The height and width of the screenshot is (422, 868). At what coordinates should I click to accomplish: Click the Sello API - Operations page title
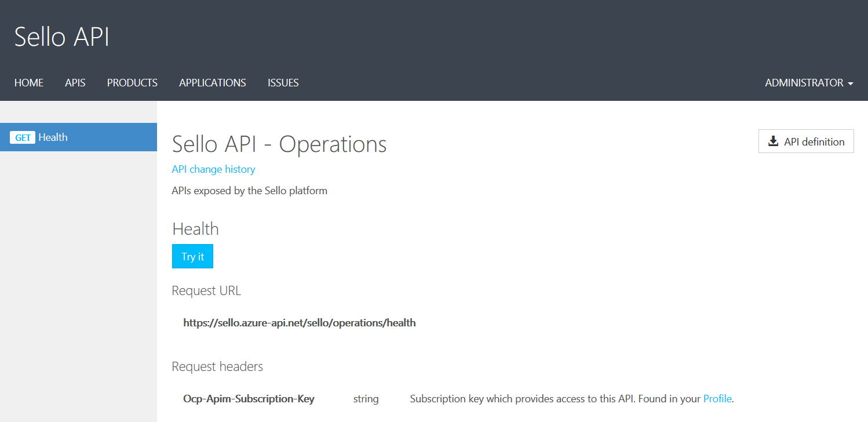279,144
